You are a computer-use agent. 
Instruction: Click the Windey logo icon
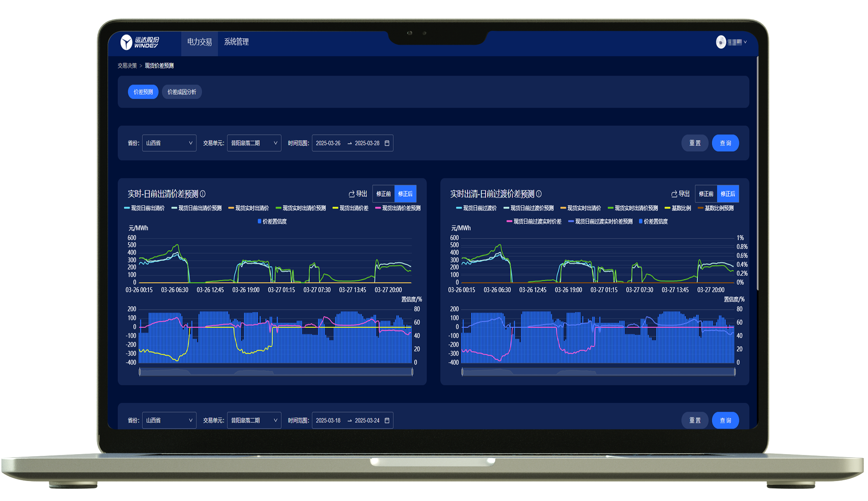[126, 42]
